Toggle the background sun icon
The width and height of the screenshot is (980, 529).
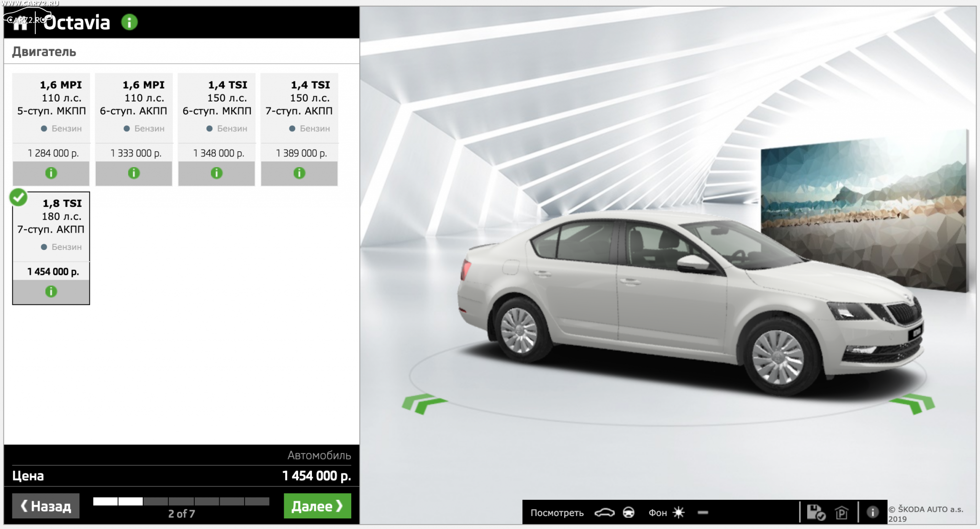(679, 513)
